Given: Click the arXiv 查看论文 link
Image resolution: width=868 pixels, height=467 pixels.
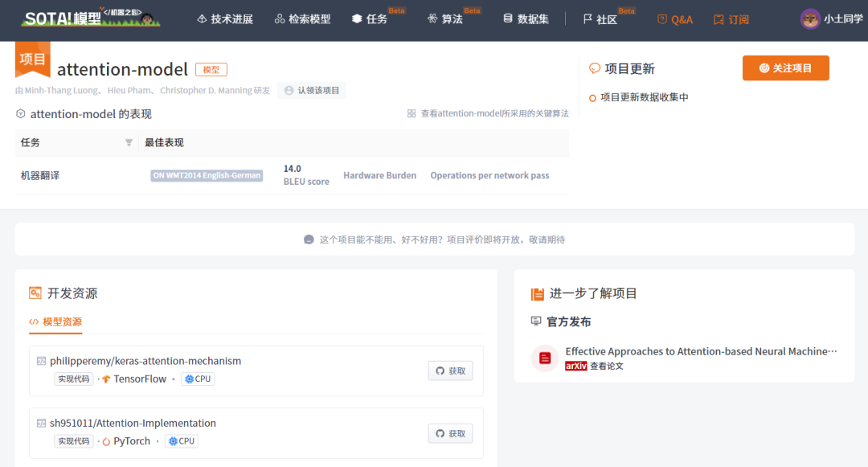Looking at the screenshot, I should (x=594, y=366).
